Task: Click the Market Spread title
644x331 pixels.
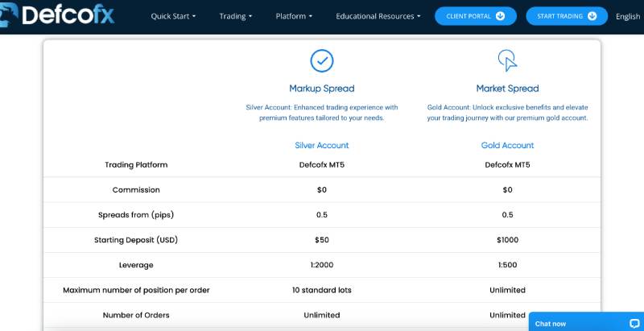Action: tap(507, 89)
